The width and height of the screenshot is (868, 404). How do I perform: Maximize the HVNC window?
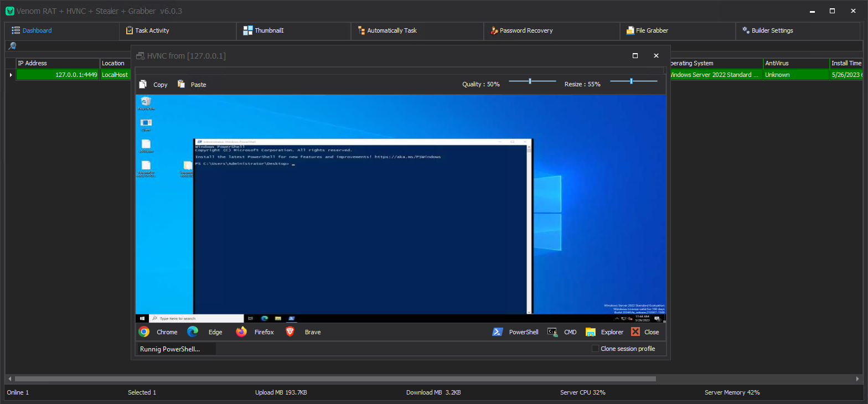(635, 55)
